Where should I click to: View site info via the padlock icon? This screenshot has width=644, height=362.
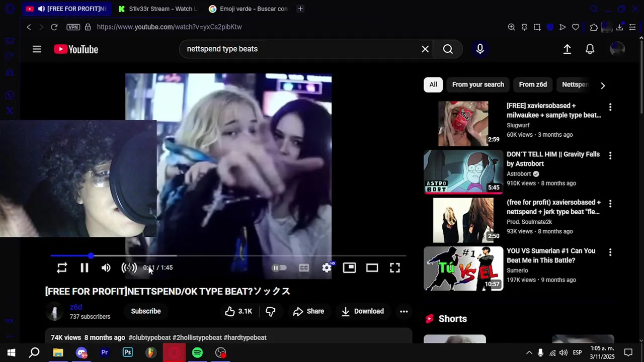click(x=88, y=27)
